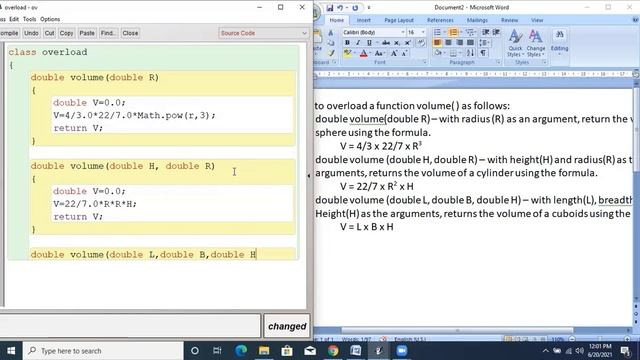Open font size 16 dropdown

[423, 32]
